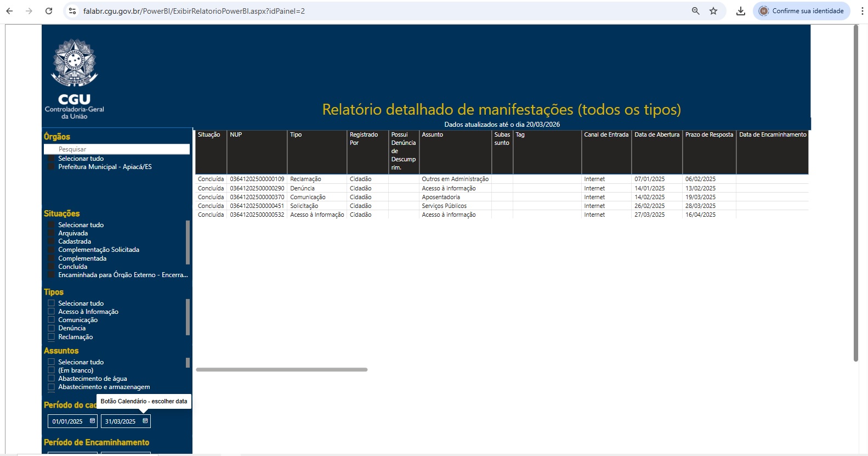868x456 pixels.
Task: Open the Chrome three-dot menu
Action: click(861, 11)
